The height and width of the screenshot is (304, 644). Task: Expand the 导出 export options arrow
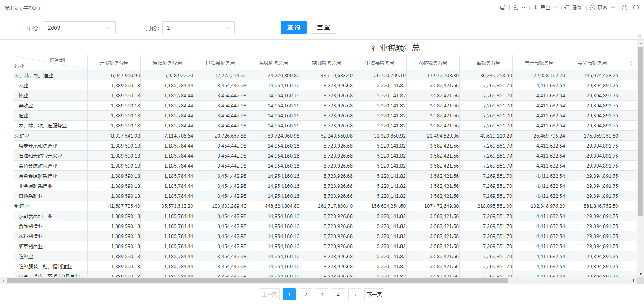[556, 8]
